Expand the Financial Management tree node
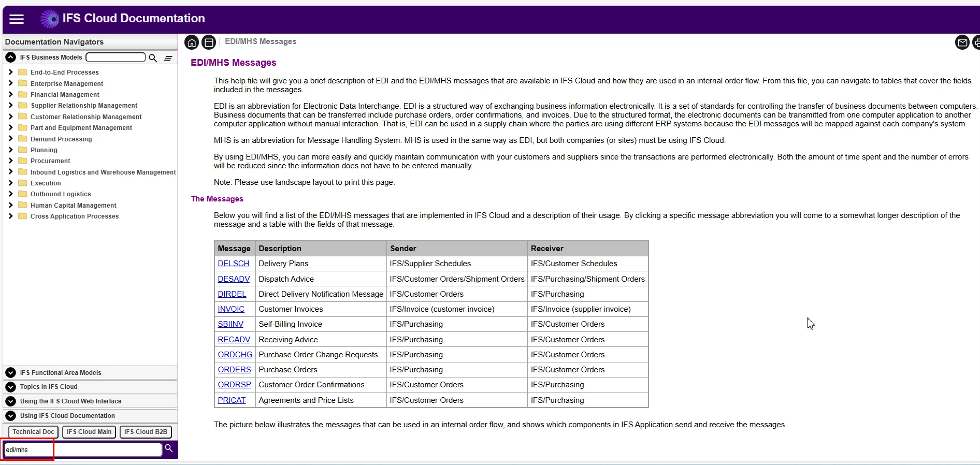The height and width of the screenshot is (465, 980). tap(10, 94)
